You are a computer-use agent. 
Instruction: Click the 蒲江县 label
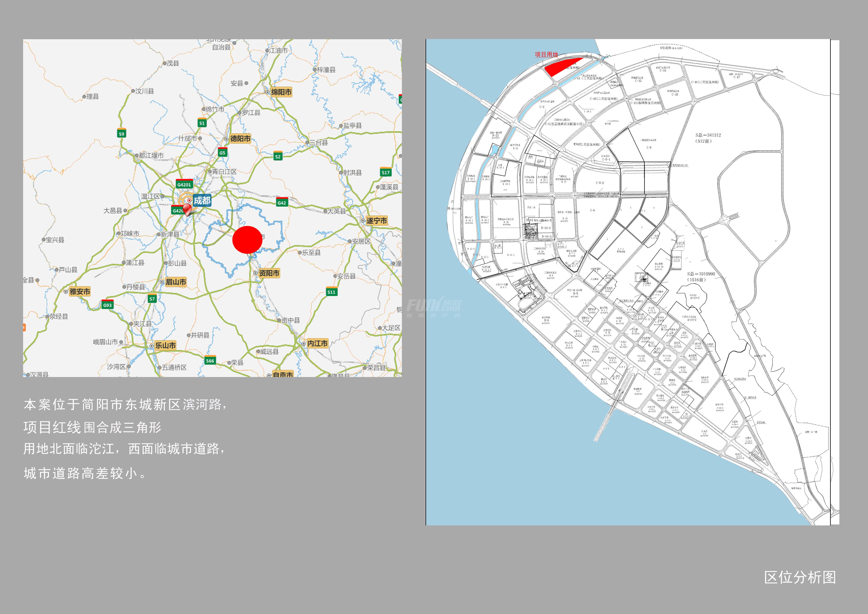pos(135,262)
